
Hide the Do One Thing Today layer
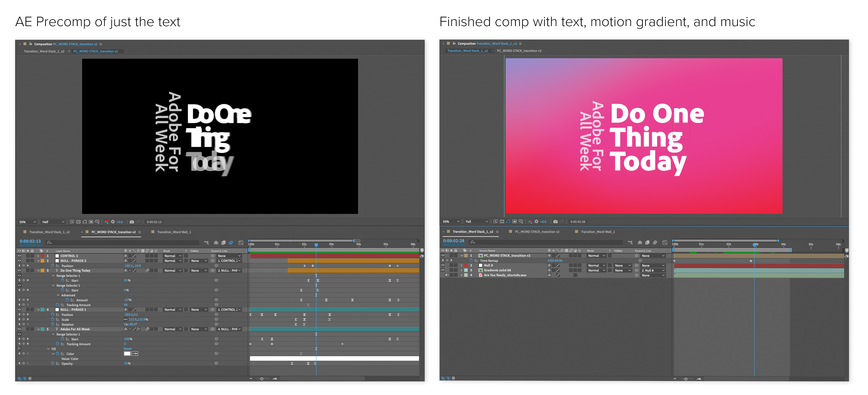(x=19, y=270)
